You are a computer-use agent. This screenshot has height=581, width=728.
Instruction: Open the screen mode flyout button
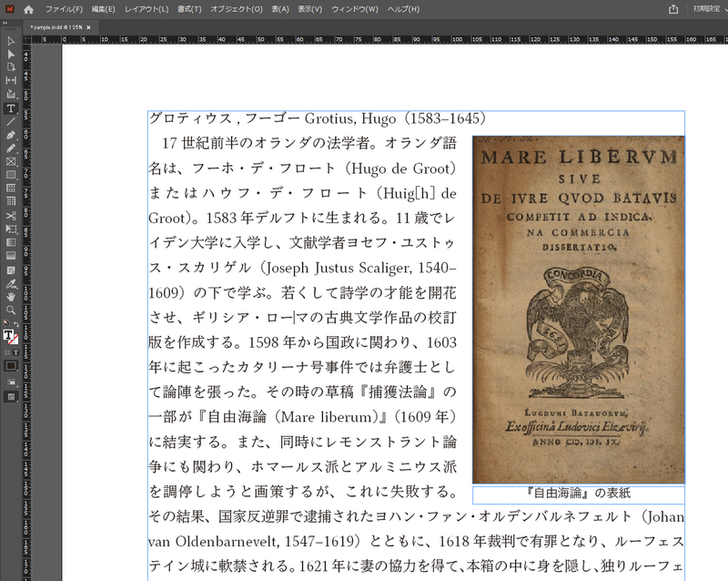(x=11, y=397)
